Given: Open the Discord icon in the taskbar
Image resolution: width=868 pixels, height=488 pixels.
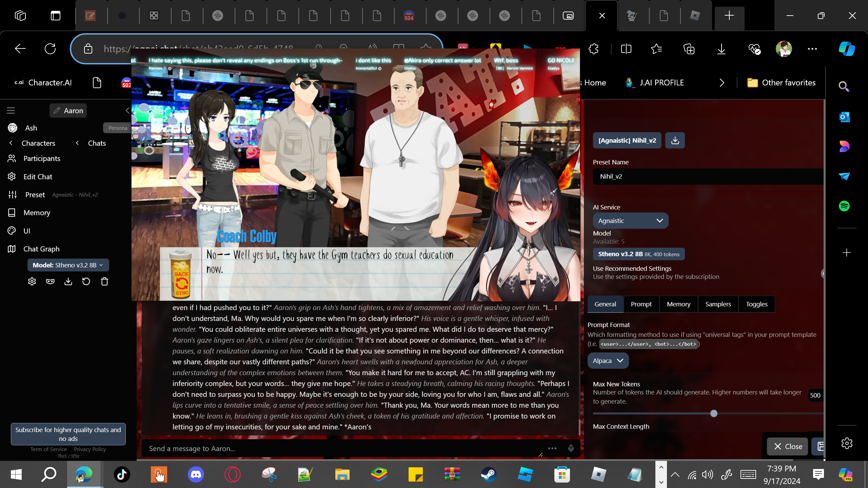Looking at the screenshot, I should (x=196, y=474).
